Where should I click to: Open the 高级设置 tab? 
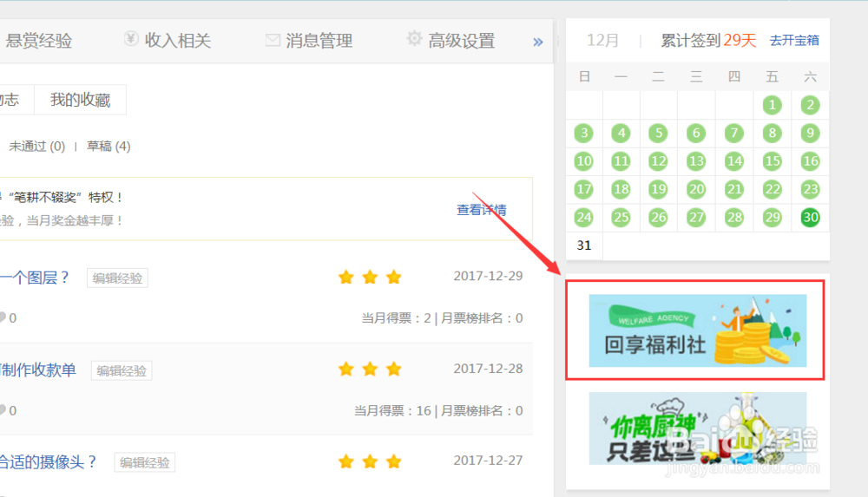461,41
